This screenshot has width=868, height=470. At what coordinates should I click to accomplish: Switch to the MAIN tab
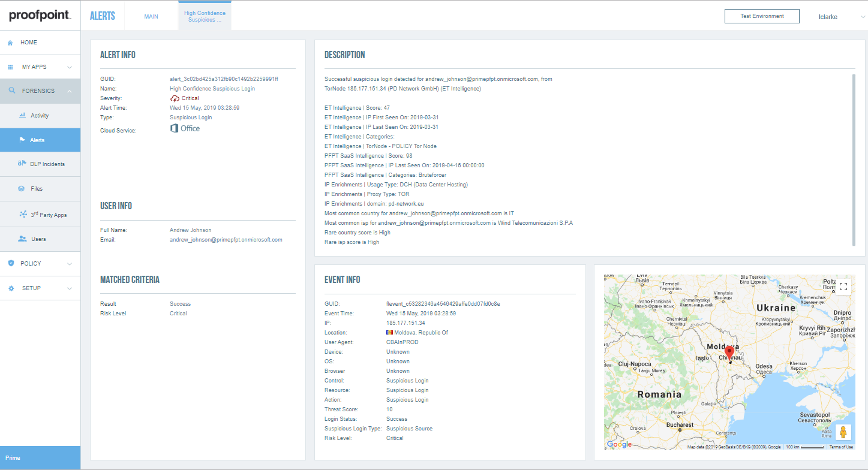click(x=151, y=16)
